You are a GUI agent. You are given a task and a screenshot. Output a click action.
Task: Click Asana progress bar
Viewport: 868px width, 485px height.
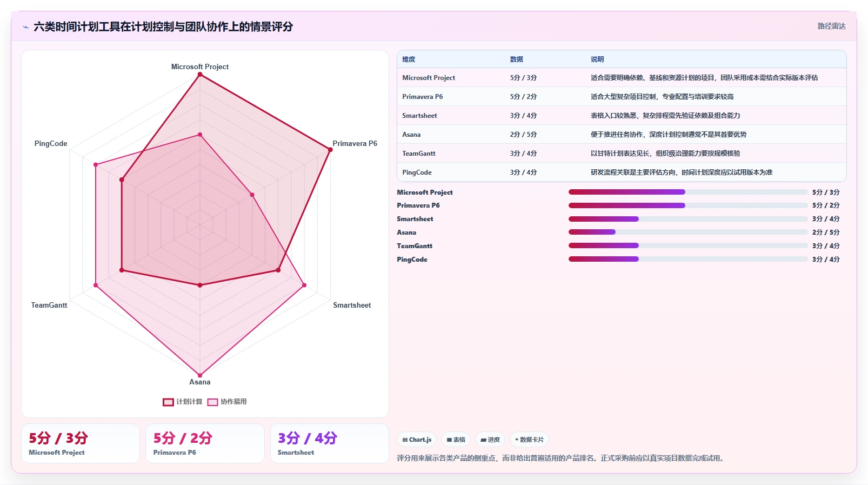click(688, 232)
